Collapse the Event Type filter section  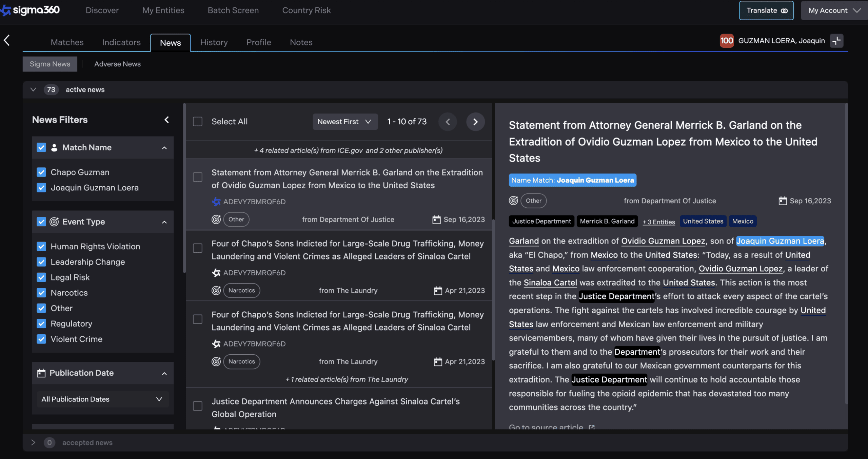(164, 222)
